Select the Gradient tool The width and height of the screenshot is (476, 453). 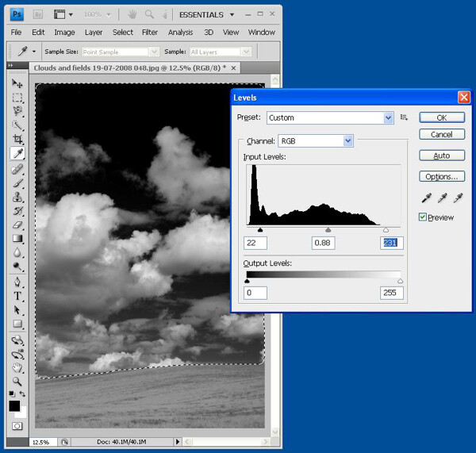click(x=17, y=239)
